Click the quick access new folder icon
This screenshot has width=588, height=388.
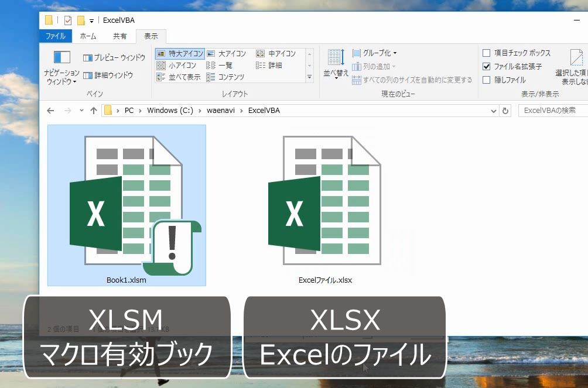(x=81, y=20)
